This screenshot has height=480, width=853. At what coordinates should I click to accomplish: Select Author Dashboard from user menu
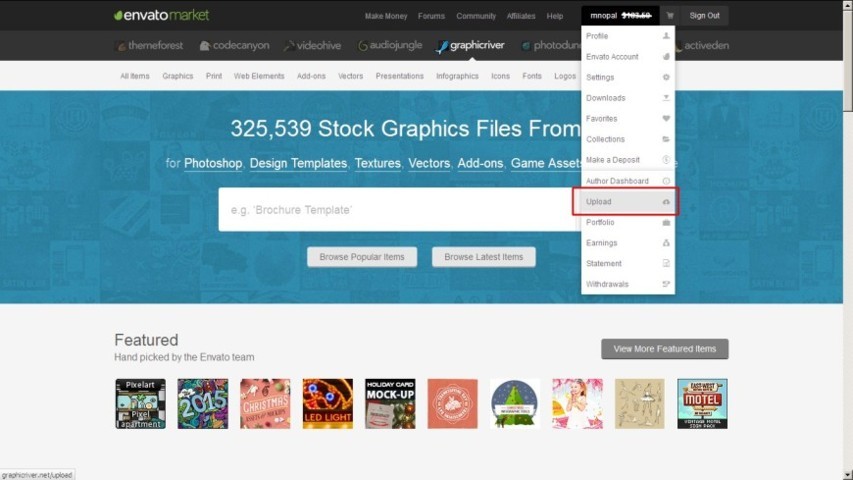pyautogui.click(x=628, y=181)
